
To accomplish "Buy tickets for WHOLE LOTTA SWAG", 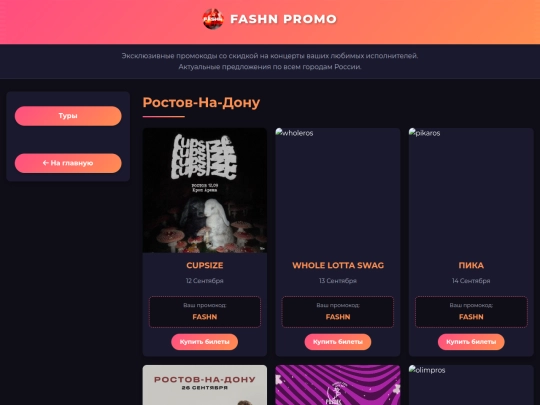I will (x=338, y=342).
